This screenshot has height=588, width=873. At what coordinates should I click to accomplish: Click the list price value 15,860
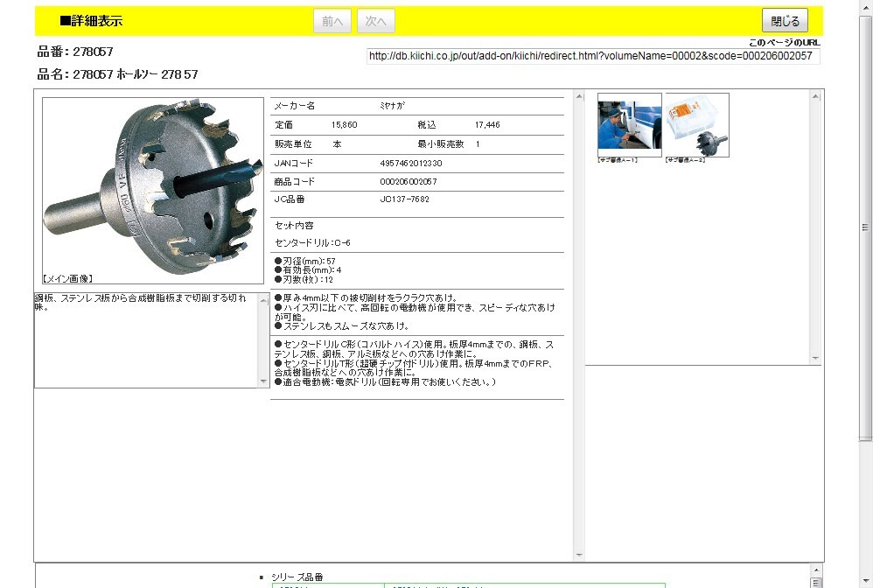click(344, 125)
